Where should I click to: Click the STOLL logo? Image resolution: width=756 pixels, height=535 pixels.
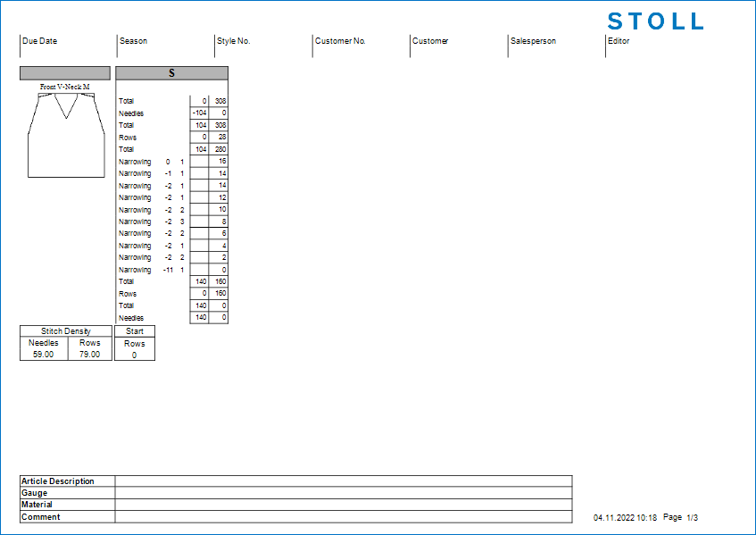click(655, 21)
